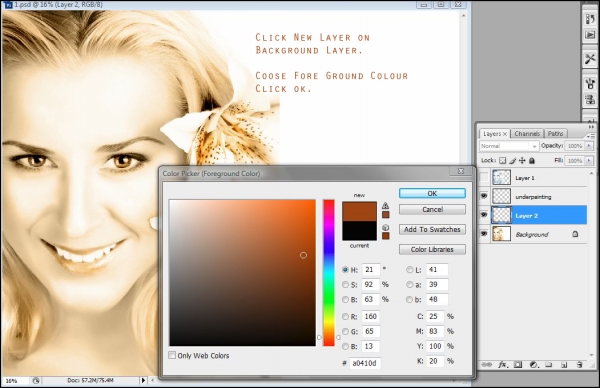Open the Tool Presets panel icon
Screen dimensions: 600x388
click(x=590, y=59)
